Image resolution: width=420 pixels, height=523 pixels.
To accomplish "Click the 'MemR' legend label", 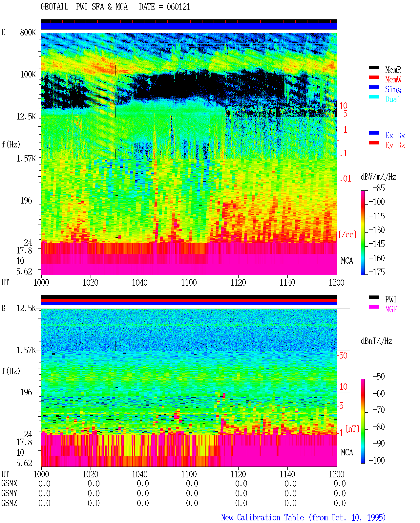I will (x=393, y=70).
